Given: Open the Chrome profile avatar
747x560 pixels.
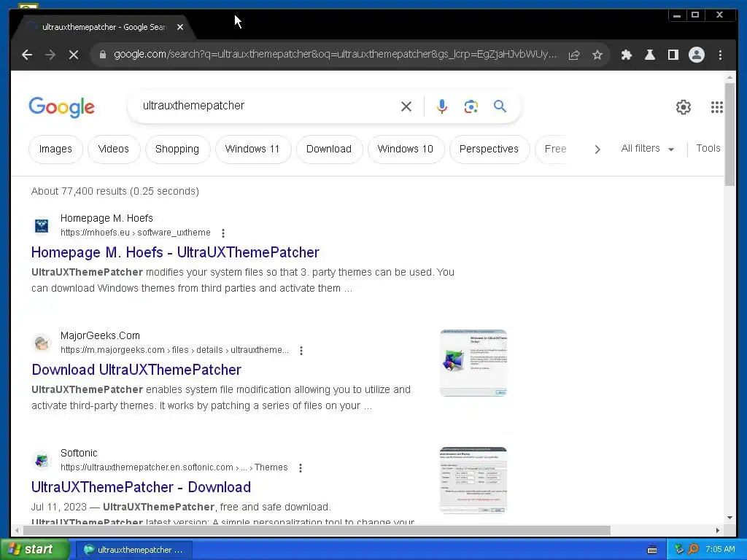Looking at the screenshot, I should [697, 55].
